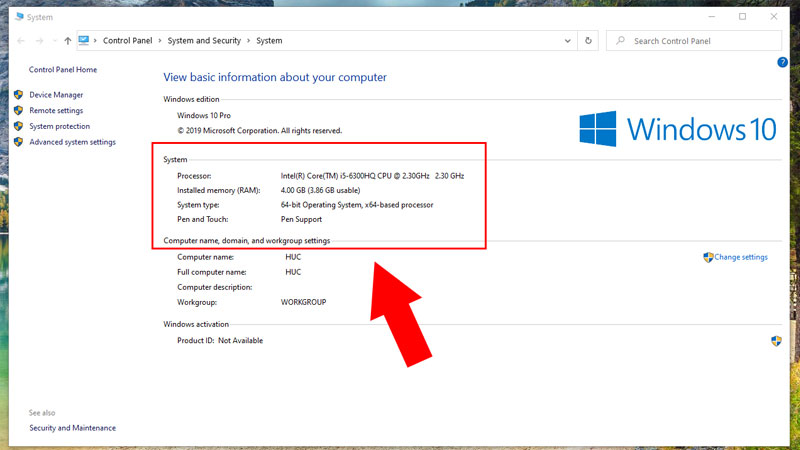Click the System protection shield icon

coord(18,127)
